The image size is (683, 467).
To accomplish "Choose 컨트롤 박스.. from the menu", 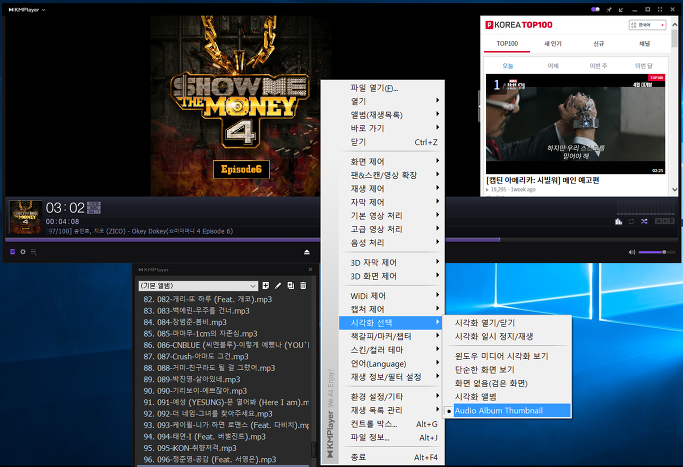I will point(391,424).
